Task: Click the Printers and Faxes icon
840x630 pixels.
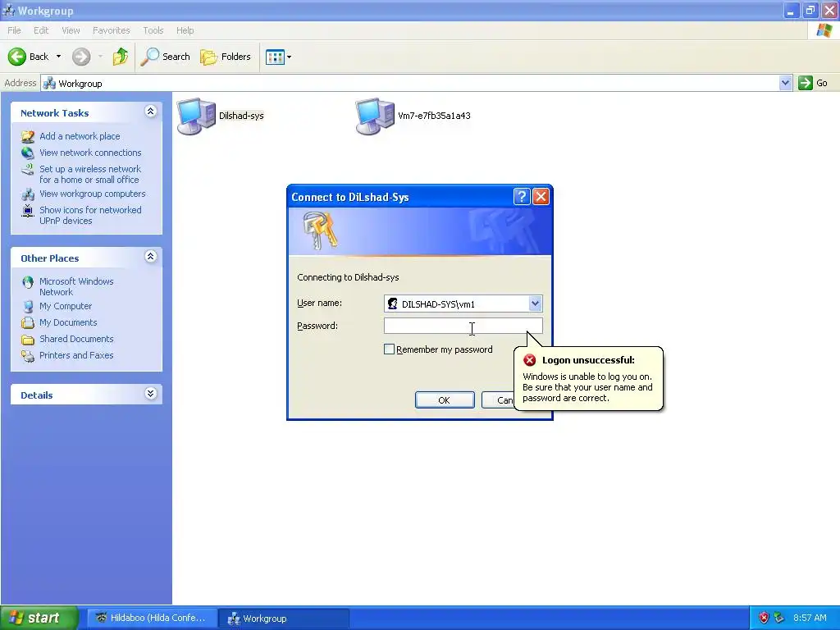Action: [x=27, y=355]
